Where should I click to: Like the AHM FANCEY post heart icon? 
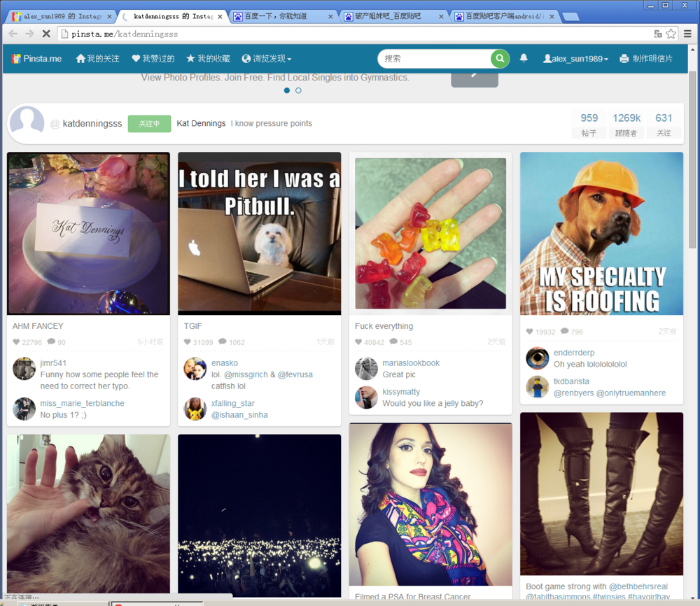(16, 341)
